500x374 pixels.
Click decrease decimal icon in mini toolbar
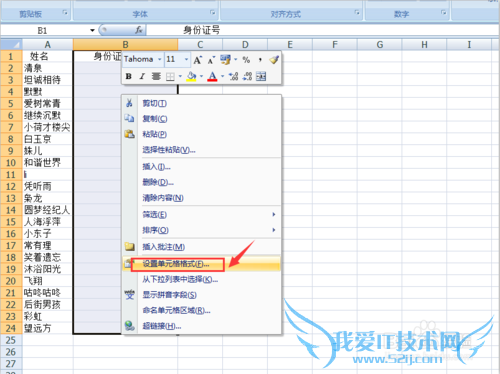(x=247, y=76)
